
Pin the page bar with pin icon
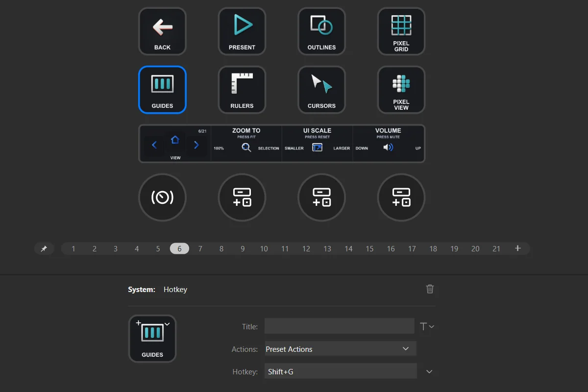coord(44,249)
